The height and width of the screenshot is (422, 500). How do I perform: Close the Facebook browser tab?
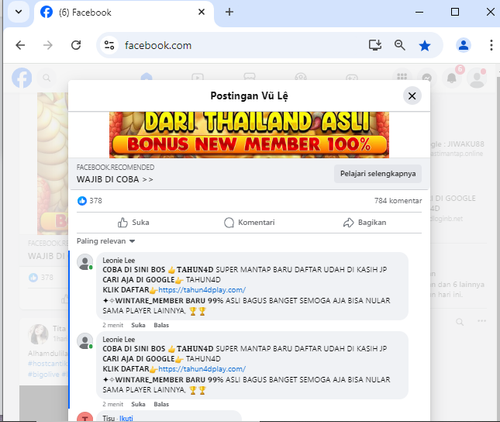click(201, 12)
